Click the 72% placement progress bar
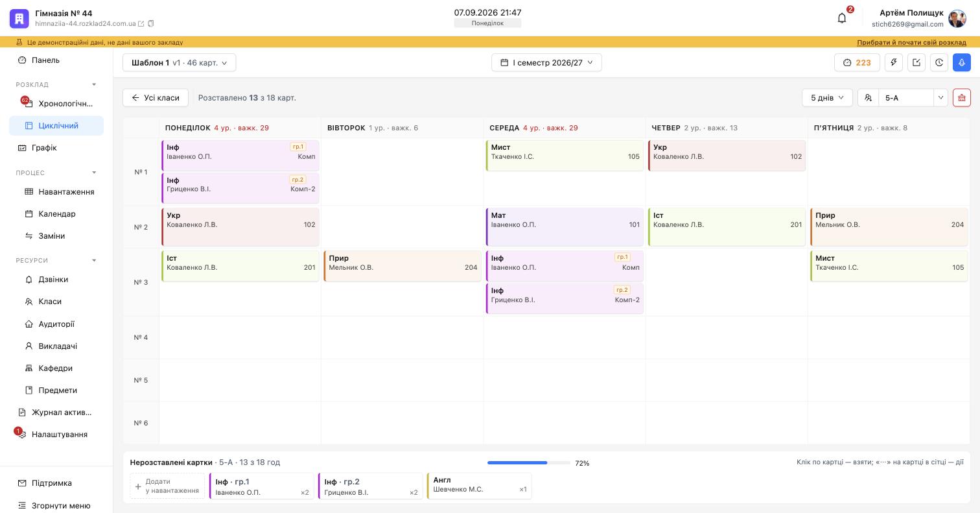This screenshot has height=513, width=980. (x=529, y=463)
